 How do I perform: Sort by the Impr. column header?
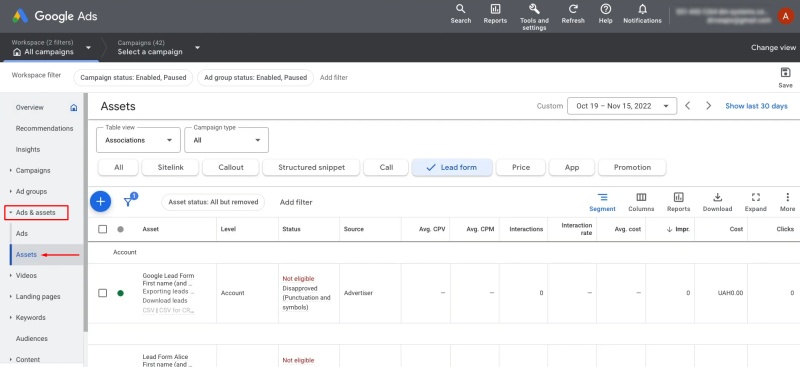tap(678, 229)
